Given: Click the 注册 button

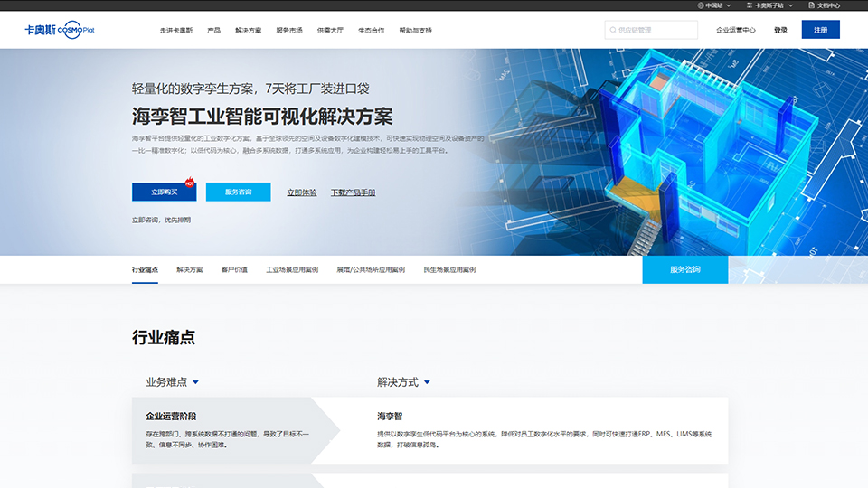Looking at the screenshot, I should click(820, 30).
